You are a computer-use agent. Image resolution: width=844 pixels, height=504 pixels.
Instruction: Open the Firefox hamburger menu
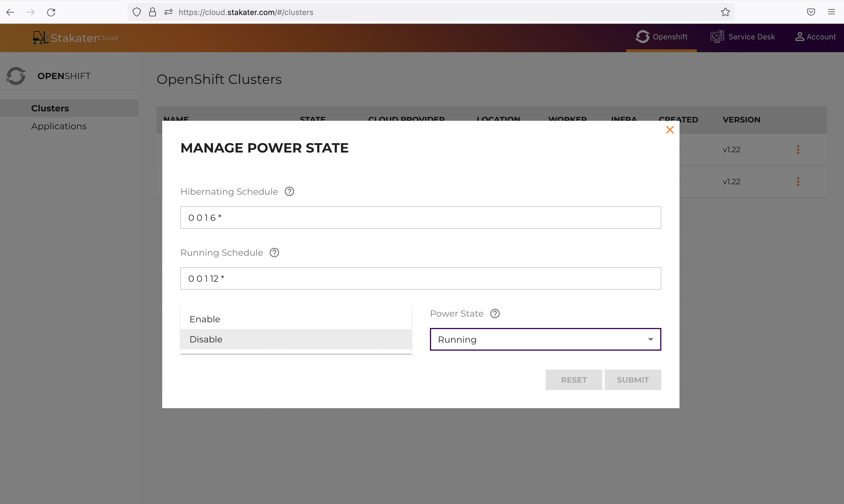pos(832,12)
